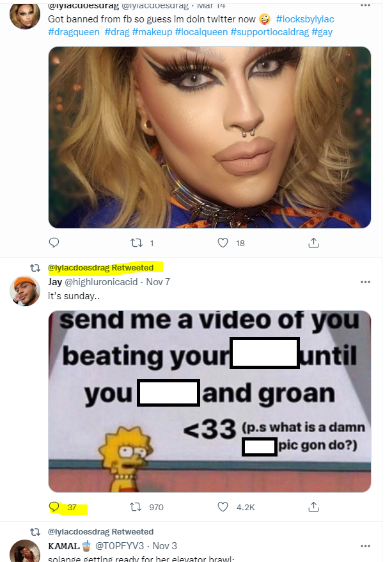The height and width of the screenshot is (562, 392).
Task: Open more options menu on Jay's tweet
Action: click(x=365, y=282)
